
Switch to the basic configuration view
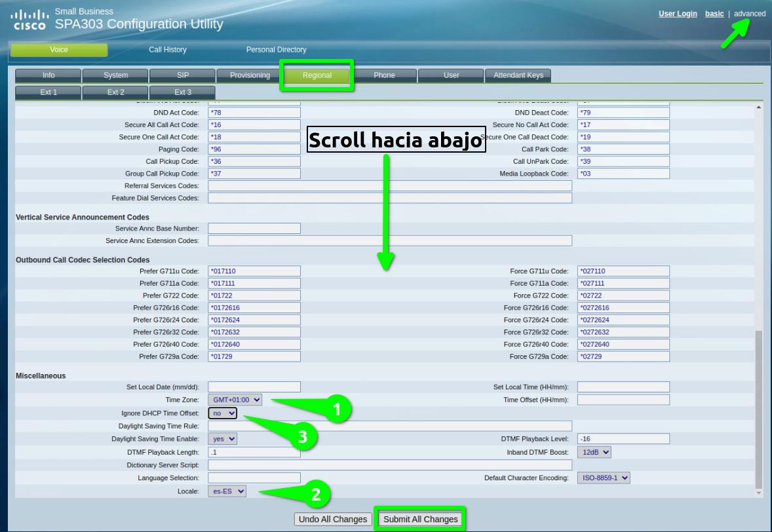(x=714, y=13)
